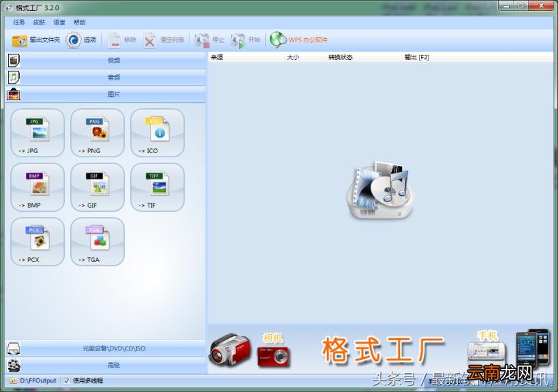This screenshot has width=558, height=392.
Task: Open the 语言 language menu
Action: pyautogui.click(x=59, y=22)
